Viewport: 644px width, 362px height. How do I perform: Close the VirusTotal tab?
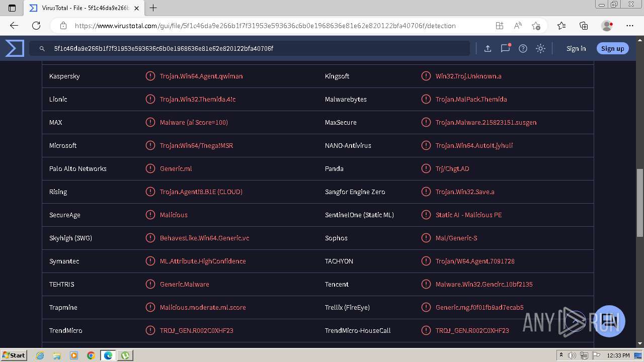(136, 8)
